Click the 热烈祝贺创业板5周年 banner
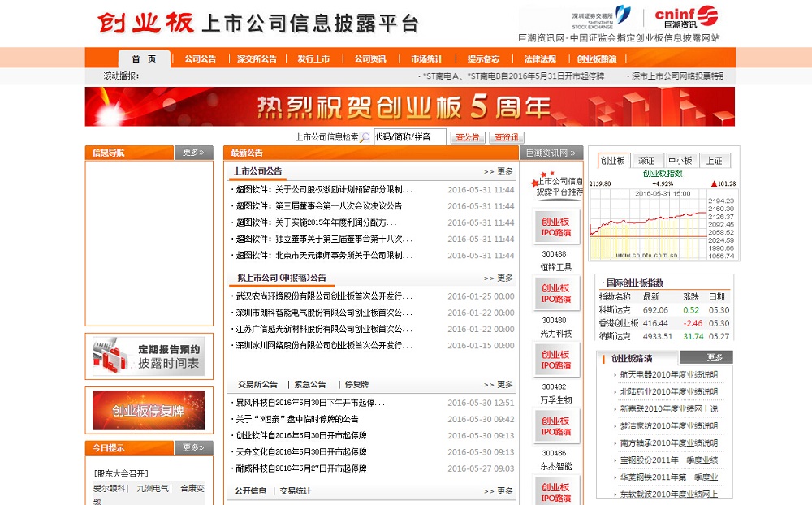Screen dimensions: 812x505 coord(409,106)
